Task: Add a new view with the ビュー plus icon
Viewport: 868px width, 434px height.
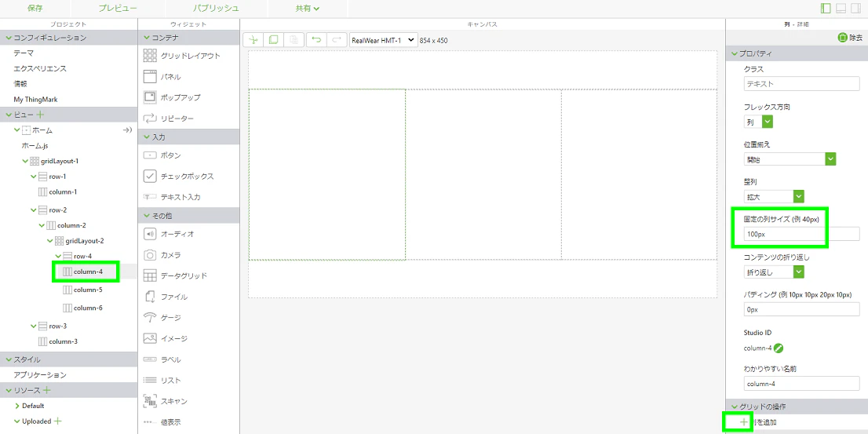Action: [40, 115]
